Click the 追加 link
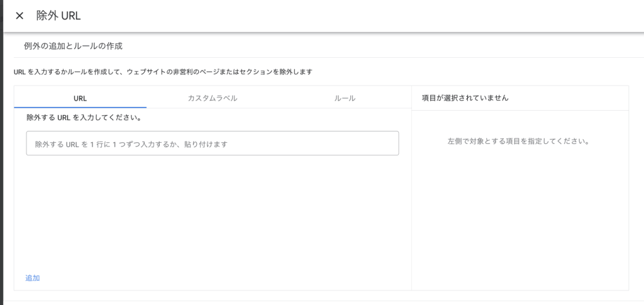The image size is (644, 305). (x=33, y=278)
